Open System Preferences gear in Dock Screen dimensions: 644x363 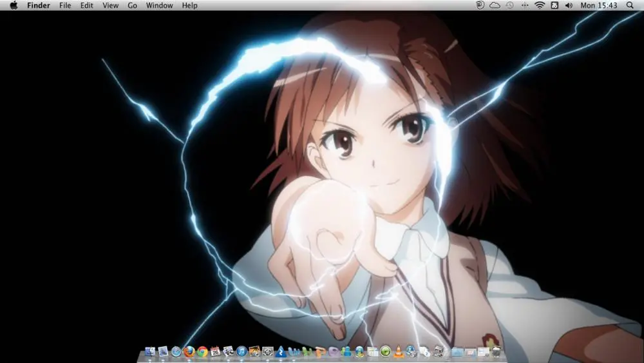pos(268,351)
